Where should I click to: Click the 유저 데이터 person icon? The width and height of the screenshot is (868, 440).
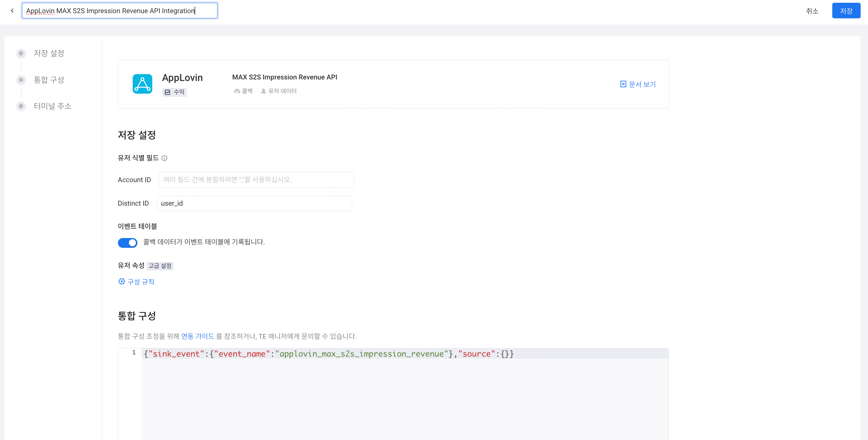[x=263, y=91]
